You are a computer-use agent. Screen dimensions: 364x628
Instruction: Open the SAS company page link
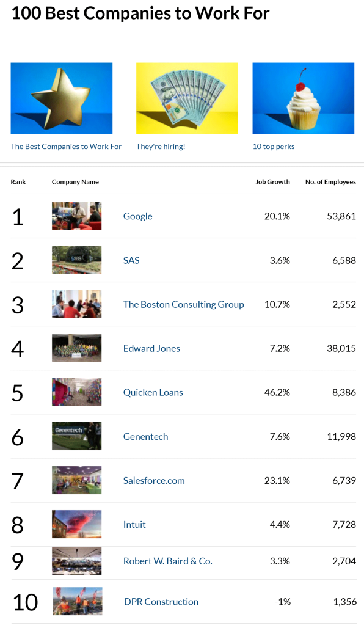coord(131,260)
